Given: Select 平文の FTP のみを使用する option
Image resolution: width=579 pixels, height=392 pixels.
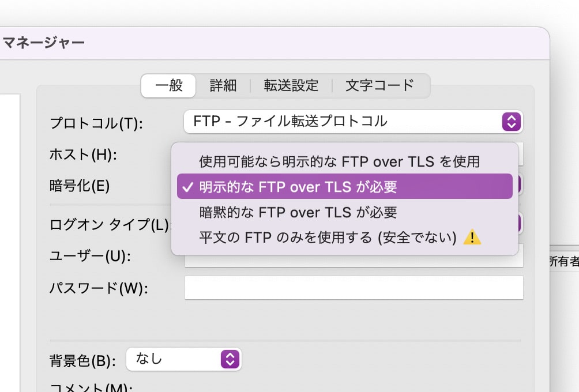Looking at the screenshot, I should [328, 238].
